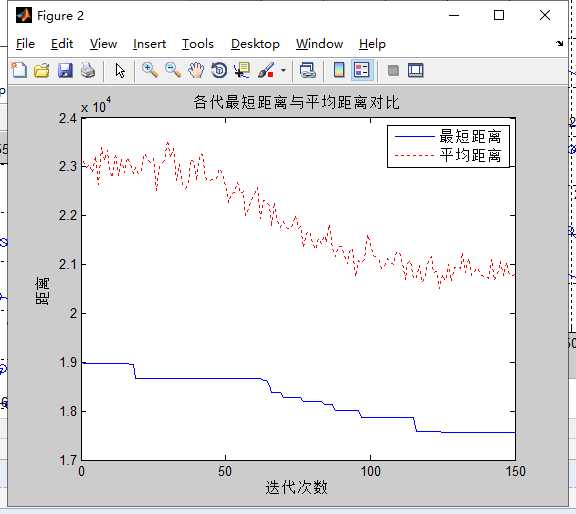Open the Help menu

(372, 44)
